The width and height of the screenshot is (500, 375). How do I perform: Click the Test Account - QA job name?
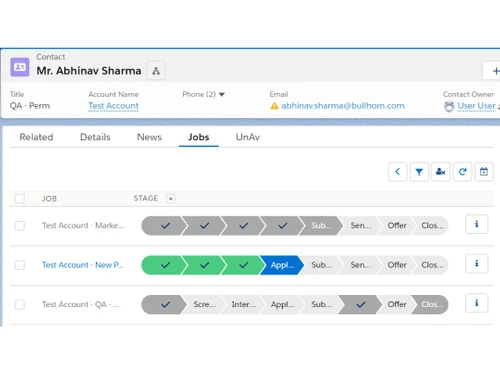(x=80, y=304)
